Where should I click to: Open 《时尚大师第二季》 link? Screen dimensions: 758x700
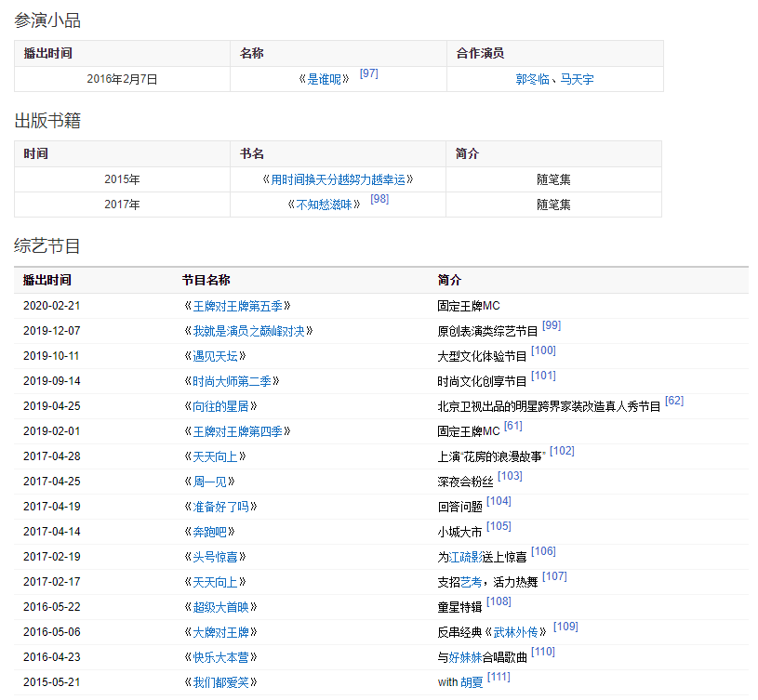pyautogui.click(x=230, y=381)
